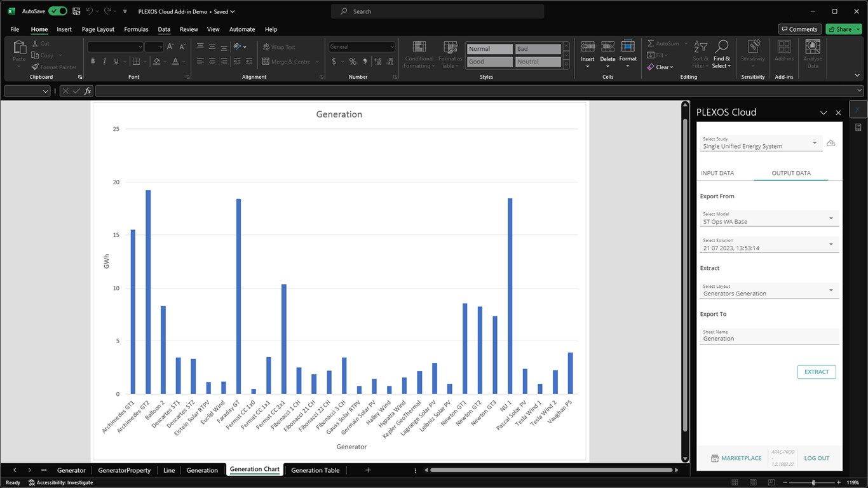Apply the Good cell style swatch
Image resolution: width=868 pixels, height=488 pixels.
[x=489, y=62]
